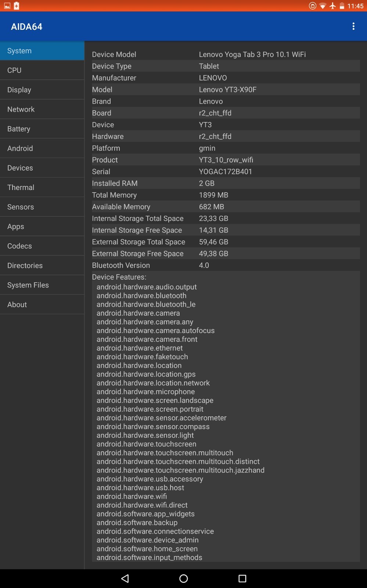Screen dimensions: 367x588
Task: Open the System Files section
Action: [42, 284]
